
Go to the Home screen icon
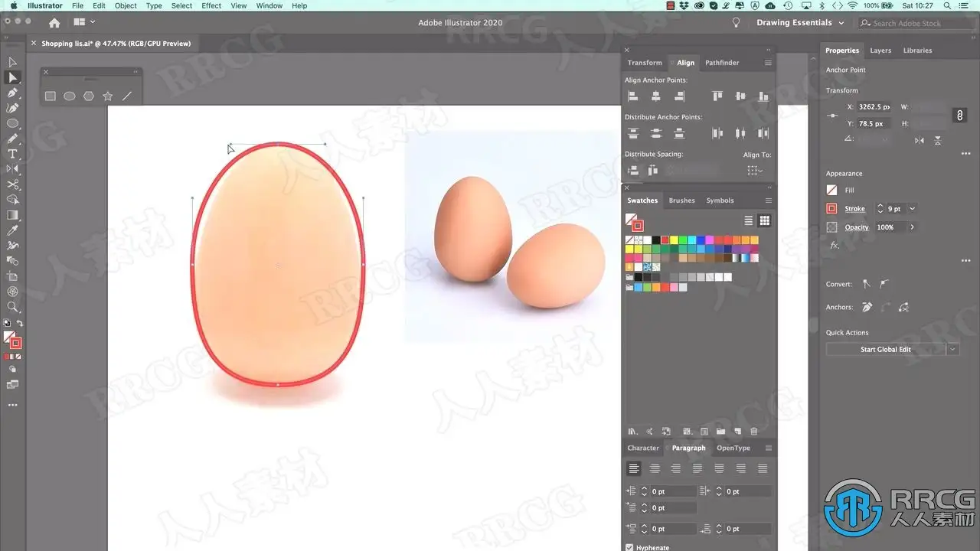54,23
